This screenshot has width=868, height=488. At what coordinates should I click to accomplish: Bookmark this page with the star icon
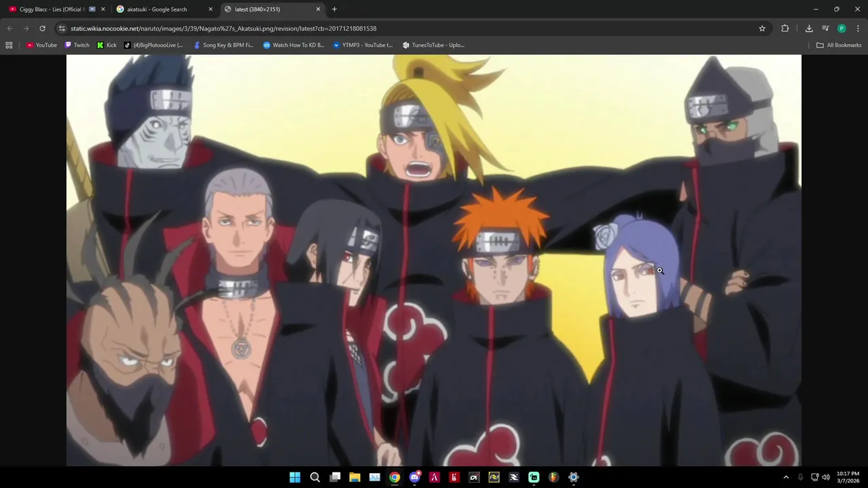click(762, 28)
